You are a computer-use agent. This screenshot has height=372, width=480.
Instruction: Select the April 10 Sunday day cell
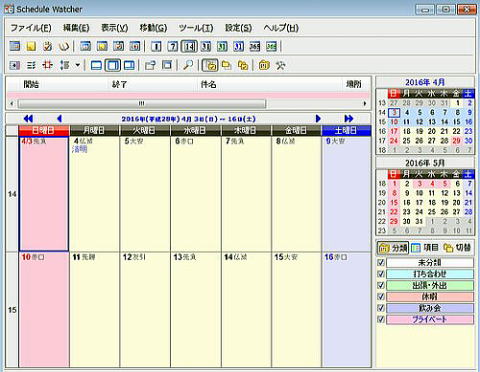[x=44, y=310]
